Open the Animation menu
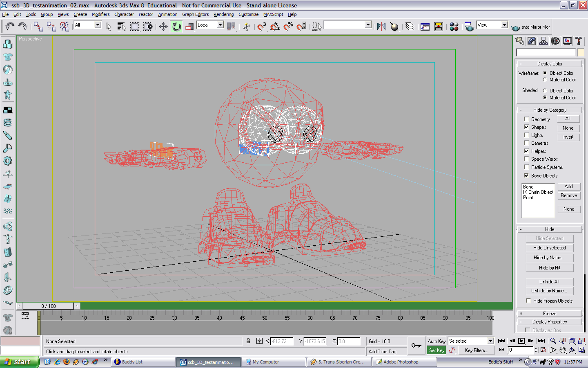Image resolution: width=588 pixels, height=368 pixels. point(168,14)
